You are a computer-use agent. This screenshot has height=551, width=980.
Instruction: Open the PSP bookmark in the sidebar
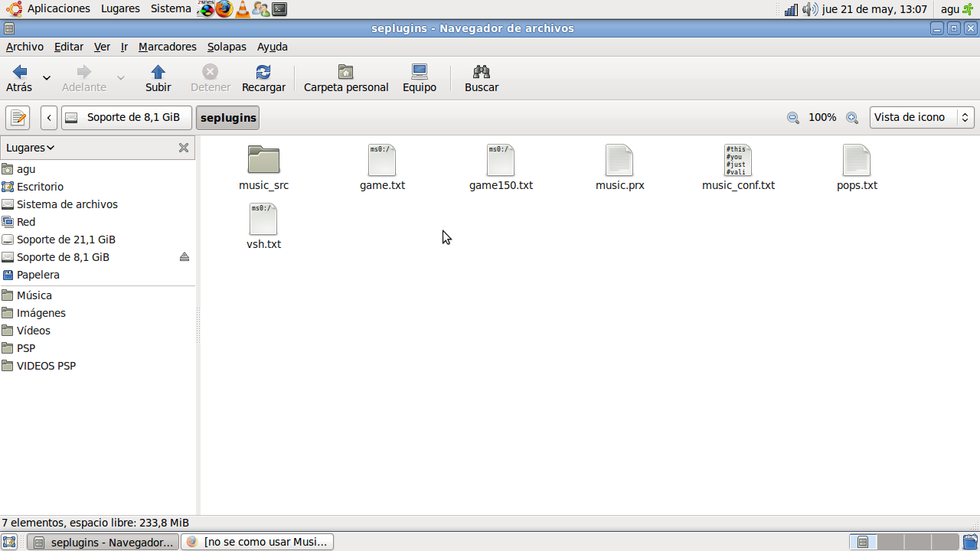(98, 348)
